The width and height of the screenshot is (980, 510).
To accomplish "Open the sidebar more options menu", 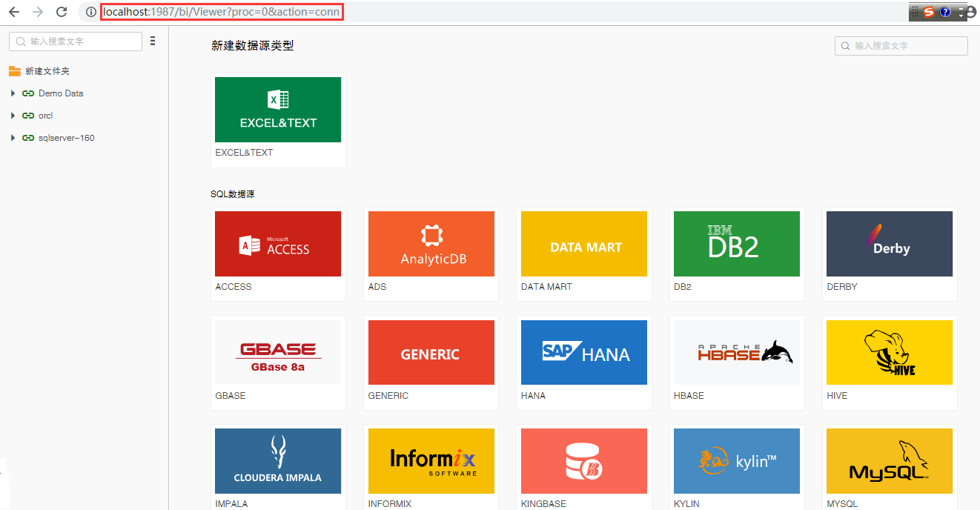I will coord(153,42).
